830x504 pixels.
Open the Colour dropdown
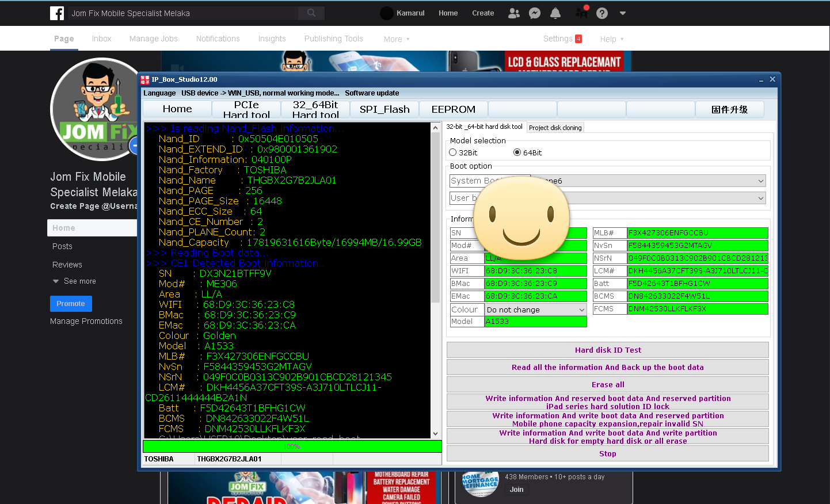[x=536, y=310]
